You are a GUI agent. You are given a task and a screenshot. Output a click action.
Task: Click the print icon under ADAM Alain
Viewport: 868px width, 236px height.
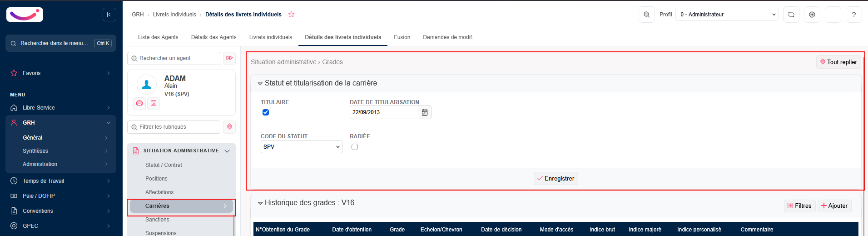point(139,104)
